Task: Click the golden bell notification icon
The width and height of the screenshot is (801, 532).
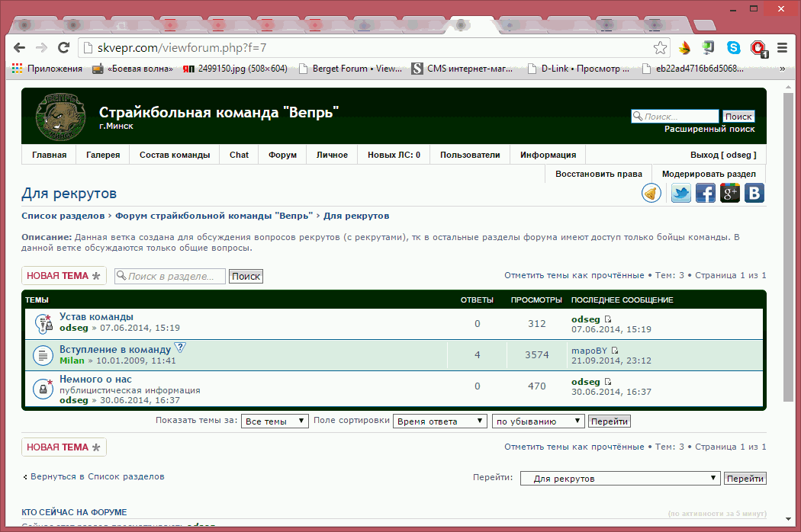Action: pyautogui.click(x=651, y=194)
